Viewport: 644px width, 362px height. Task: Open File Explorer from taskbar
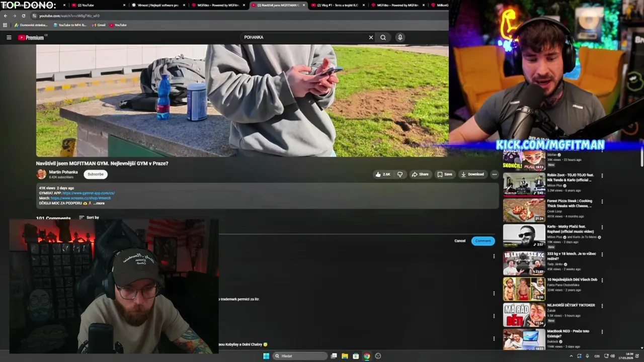345,356
